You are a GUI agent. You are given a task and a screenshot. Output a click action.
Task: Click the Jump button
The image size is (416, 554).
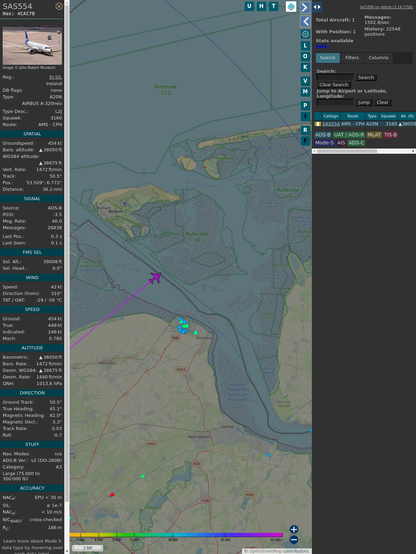364,102
